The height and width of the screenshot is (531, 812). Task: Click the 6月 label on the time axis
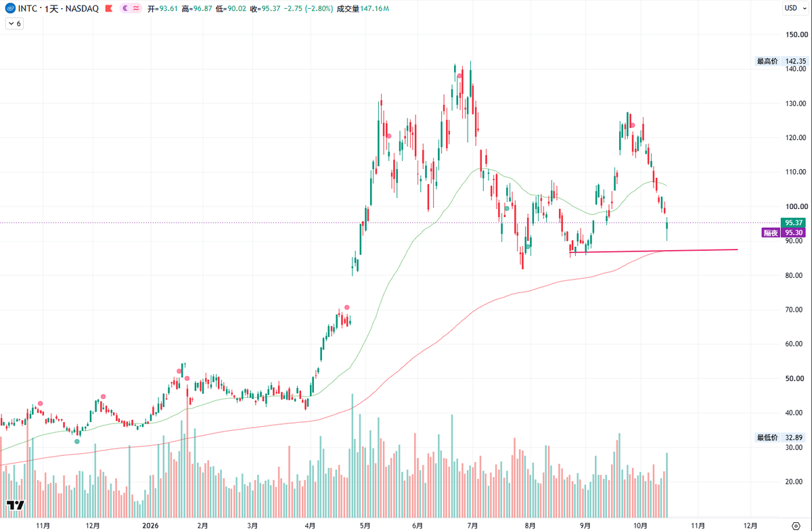[418, 525]
